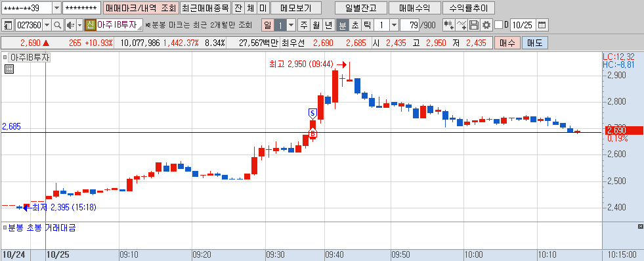The height and width of the screenshot is (261, 644).
Task: Click the 아주IB투자 chart title label
Action: (30, 58)
